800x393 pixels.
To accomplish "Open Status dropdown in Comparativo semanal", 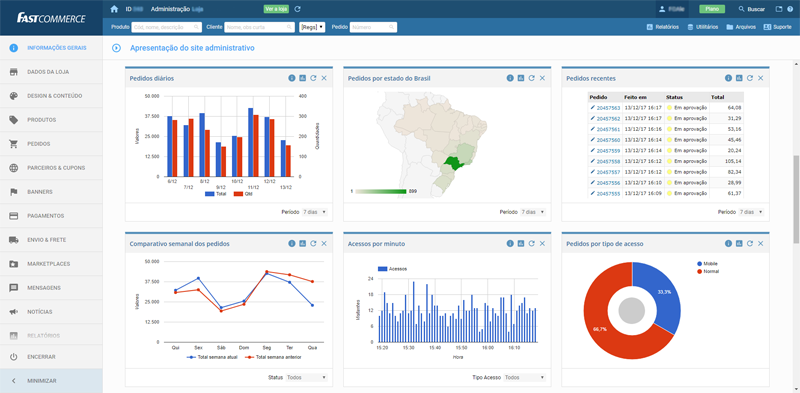I will click(307, 377).
